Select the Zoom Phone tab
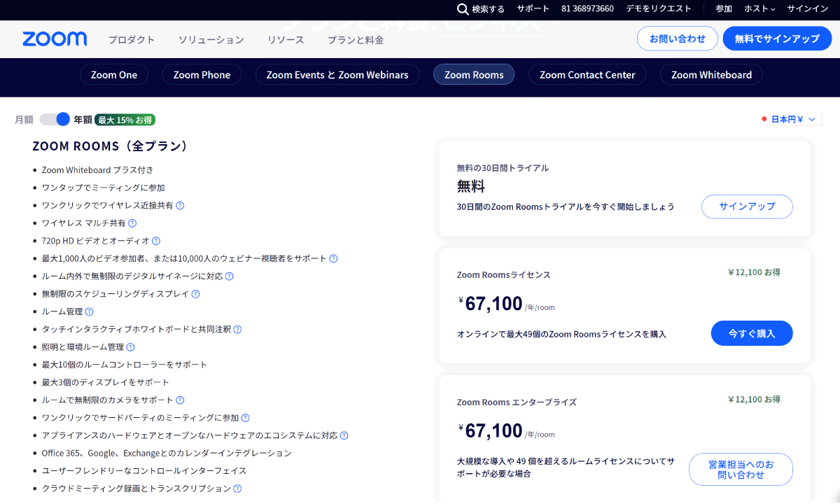 coord(202,75)
